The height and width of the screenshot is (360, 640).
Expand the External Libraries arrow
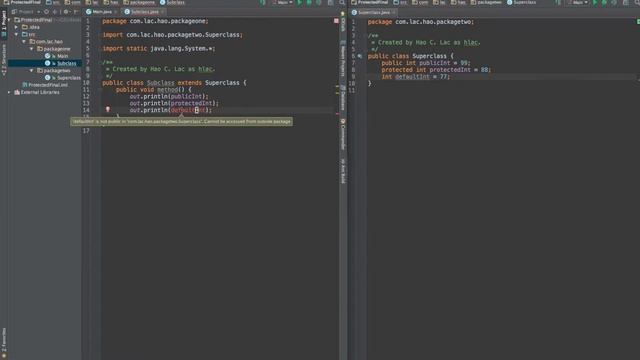click(x=9, y=92)
